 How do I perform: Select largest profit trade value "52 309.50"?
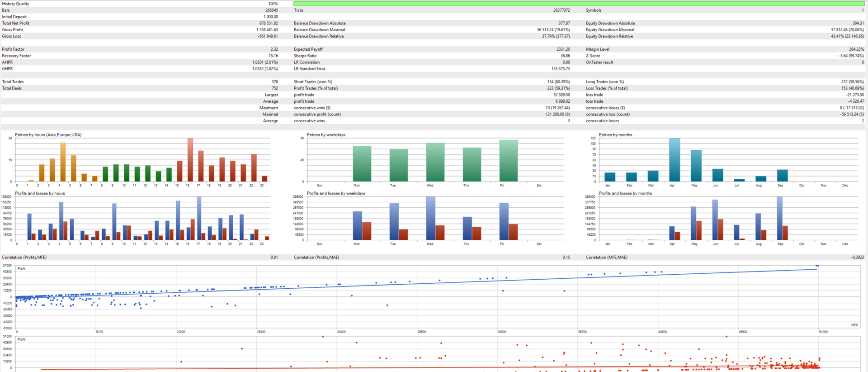(561, 95)
